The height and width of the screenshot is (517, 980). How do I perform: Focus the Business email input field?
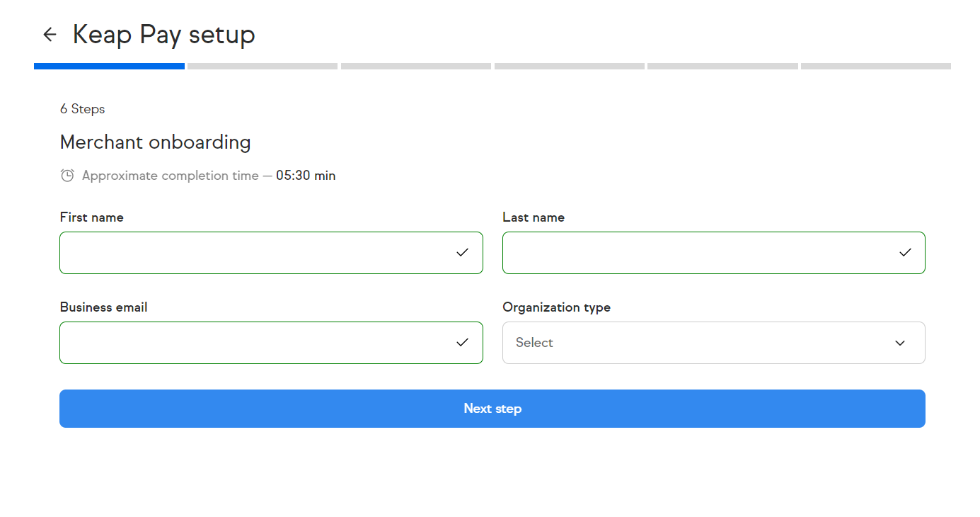pos(271,343)
